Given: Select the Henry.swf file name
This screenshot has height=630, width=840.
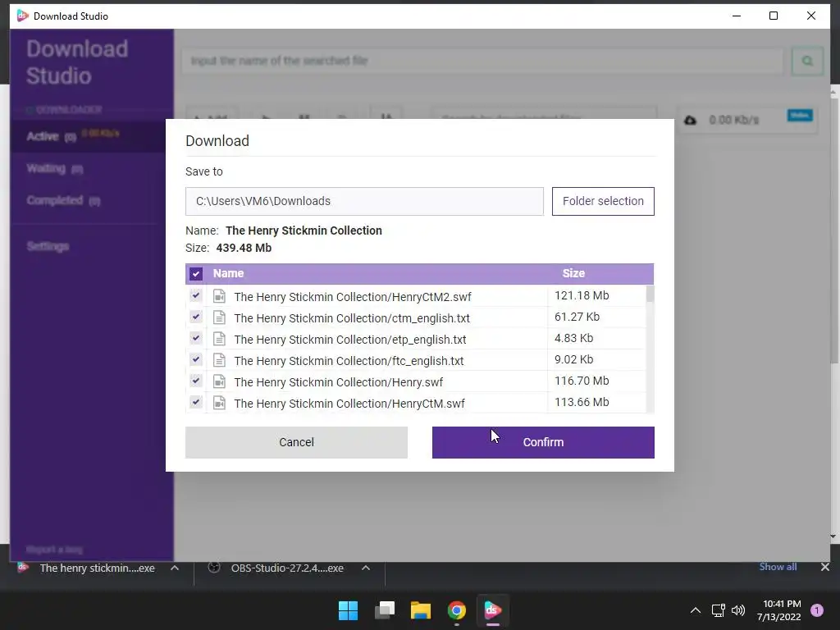Looking at the screenshot, I should (339, 382).
